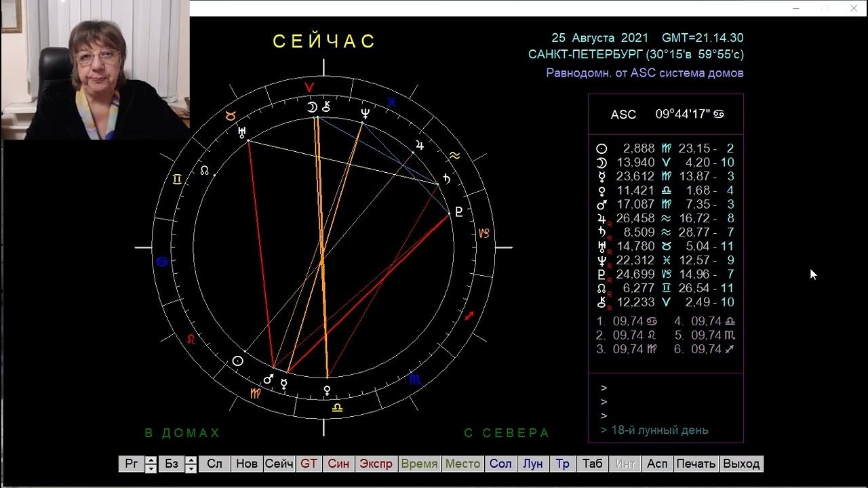The image size is (868, 488).
Task: Click the date 25 Августа 2021
Action: (599, 38)
